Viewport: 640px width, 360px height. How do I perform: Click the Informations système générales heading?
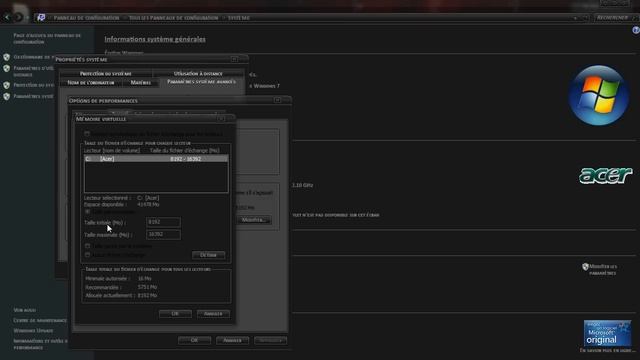coord(155,39)
